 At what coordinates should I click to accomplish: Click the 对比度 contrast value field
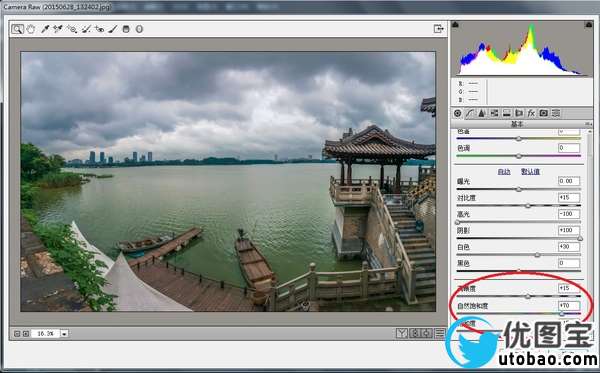pyautogui.click(x=569, y=197)
